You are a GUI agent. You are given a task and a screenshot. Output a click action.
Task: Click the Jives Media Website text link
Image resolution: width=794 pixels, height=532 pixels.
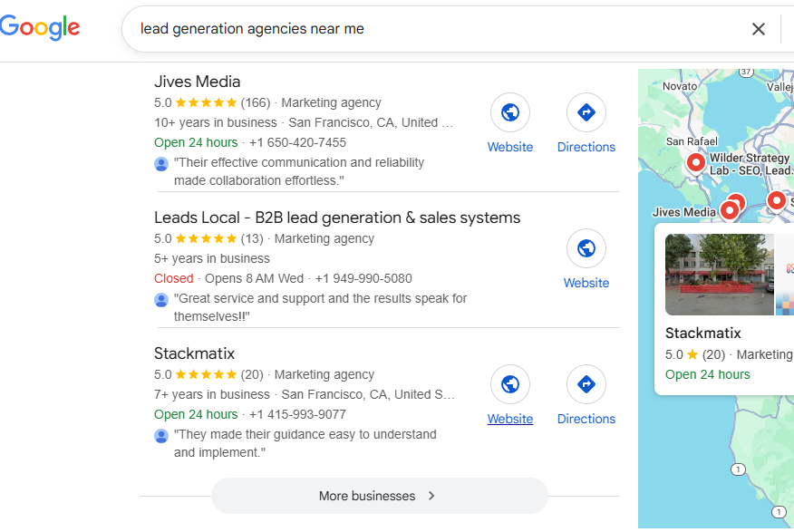pyautogui.click(x=510, y=147)
